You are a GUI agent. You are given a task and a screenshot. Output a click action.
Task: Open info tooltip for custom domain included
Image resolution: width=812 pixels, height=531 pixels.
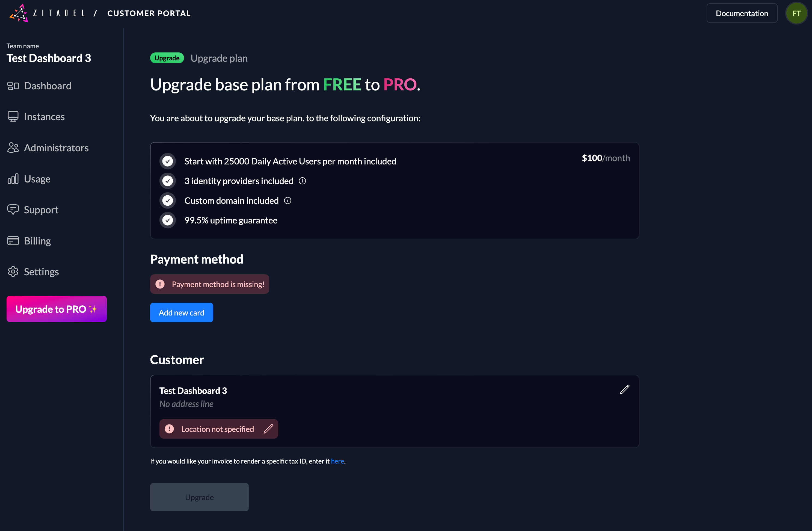point(288,201)
